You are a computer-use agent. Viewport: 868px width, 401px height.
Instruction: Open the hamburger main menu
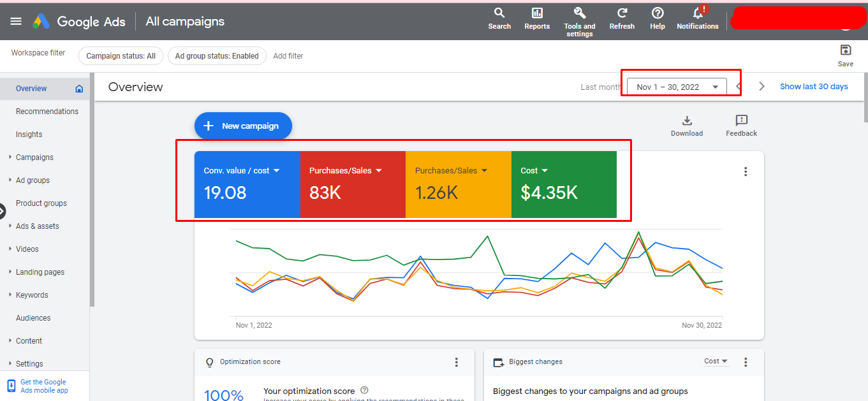16,21
